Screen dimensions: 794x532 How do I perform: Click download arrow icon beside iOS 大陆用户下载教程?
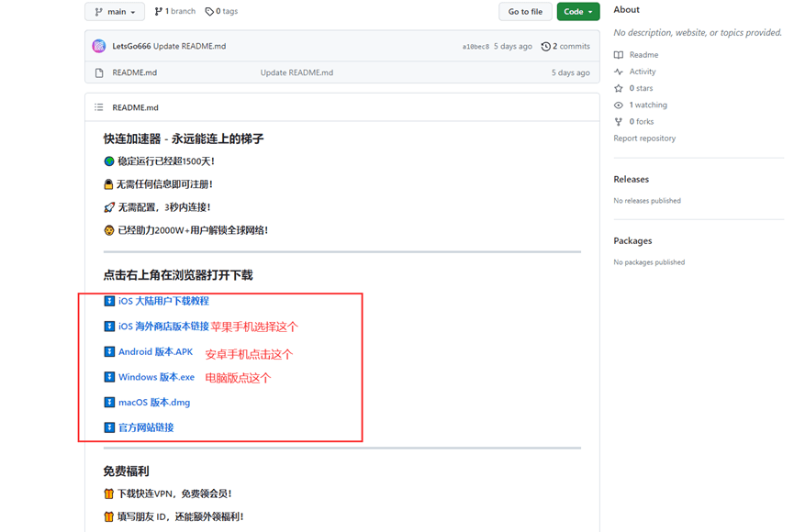[x=109, y=301]
